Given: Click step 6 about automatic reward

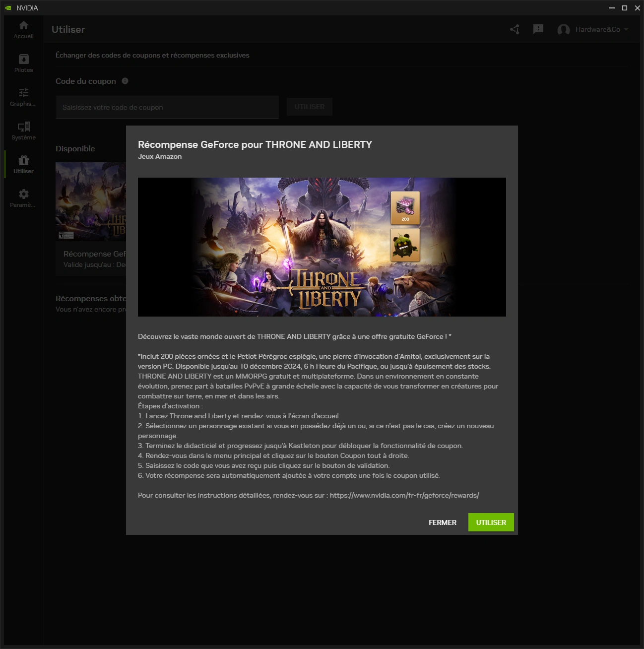Looking at the screenshot, I should click(289, 475).
